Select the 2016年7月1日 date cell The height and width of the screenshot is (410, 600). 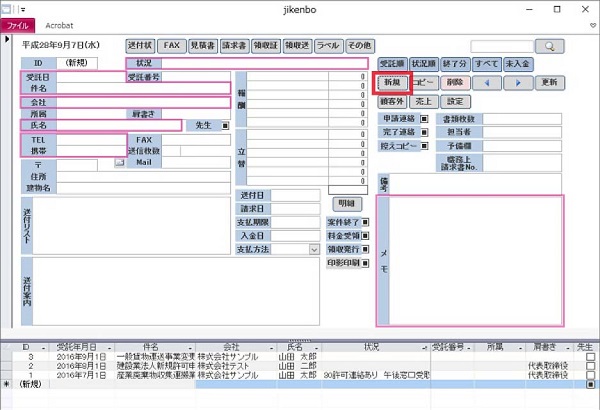(x=81, y=375)
